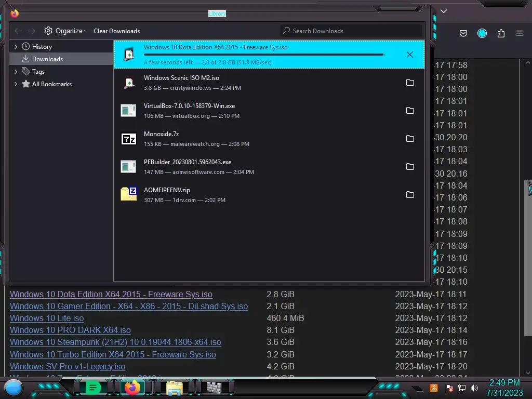Show VirtualBox-7.0.10 installer in folder
Screen dimensions: 532x399
[x=410, y=111]
